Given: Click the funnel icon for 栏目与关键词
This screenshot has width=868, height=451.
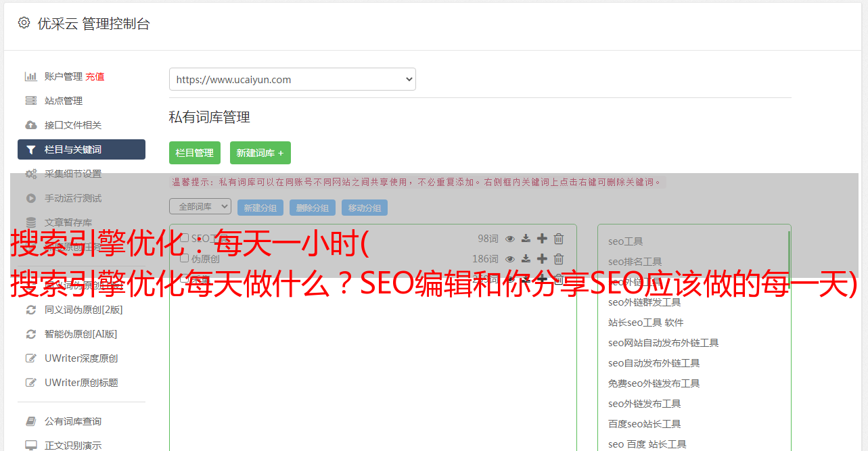Looking at the screenshot, I should point(31,149).
